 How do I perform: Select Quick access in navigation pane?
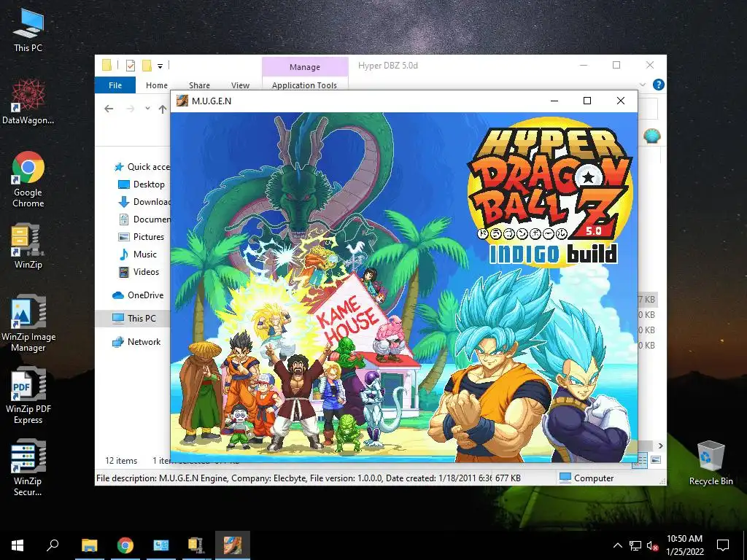(x=142, y=167)
